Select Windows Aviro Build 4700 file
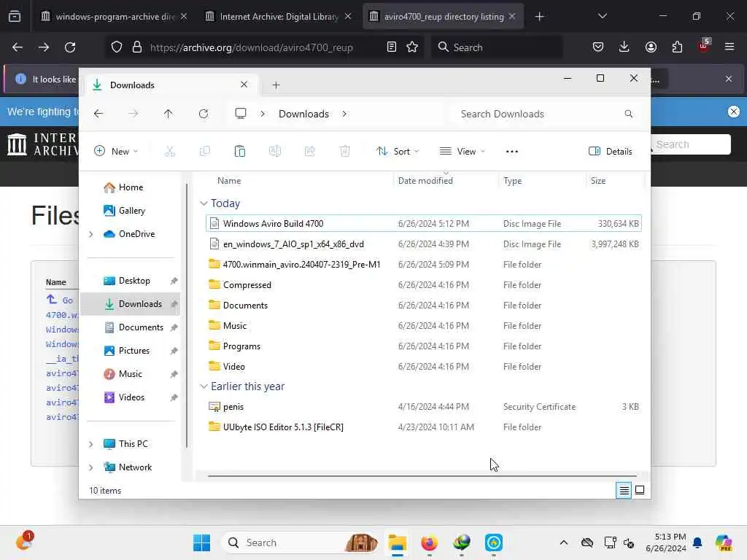Screen dimensions: 747x560 [424, 223]
